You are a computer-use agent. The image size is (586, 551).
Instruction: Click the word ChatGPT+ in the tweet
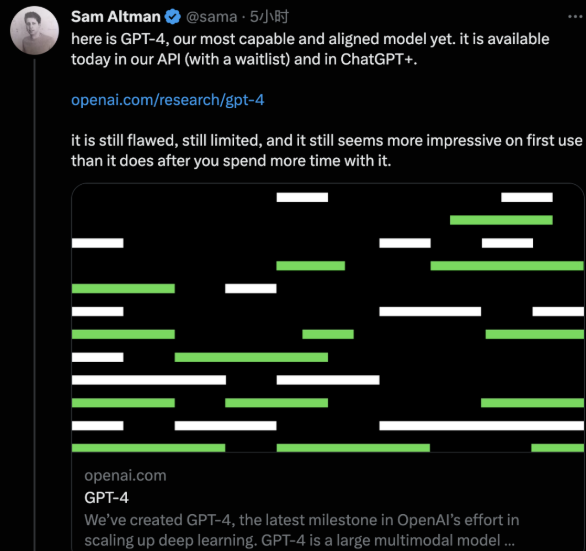[x=378, y=59]
